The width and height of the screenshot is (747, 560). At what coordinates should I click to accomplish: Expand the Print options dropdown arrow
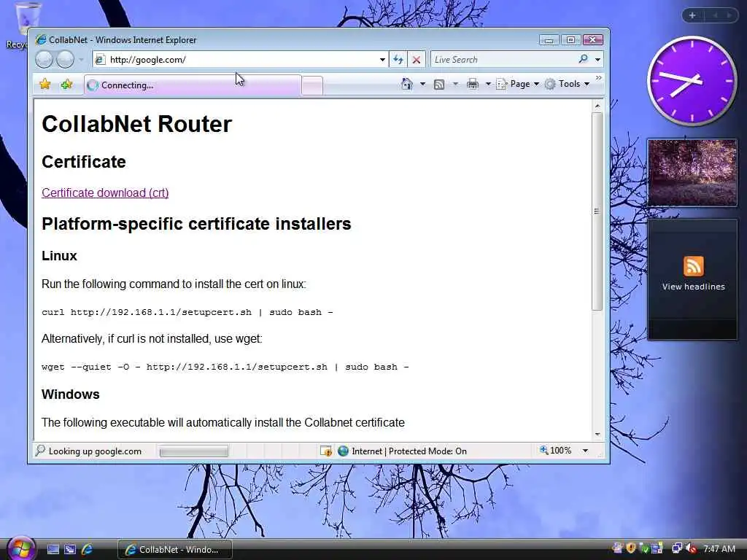pos(488,85)
